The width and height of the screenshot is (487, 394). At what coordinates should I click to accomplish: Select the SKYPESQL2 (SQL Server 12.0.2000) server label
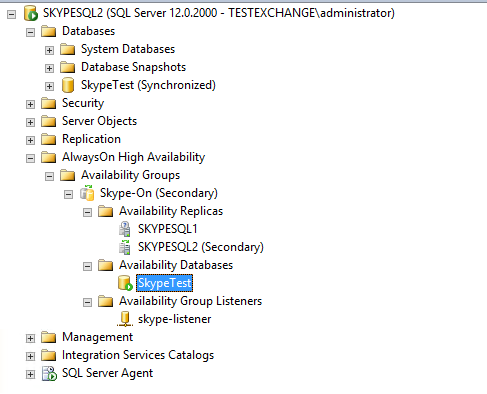point(219,13)
